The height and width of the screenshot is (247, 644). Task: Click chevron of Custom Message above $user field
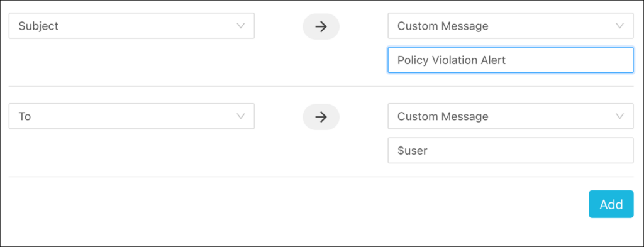[x=619, y=116]
